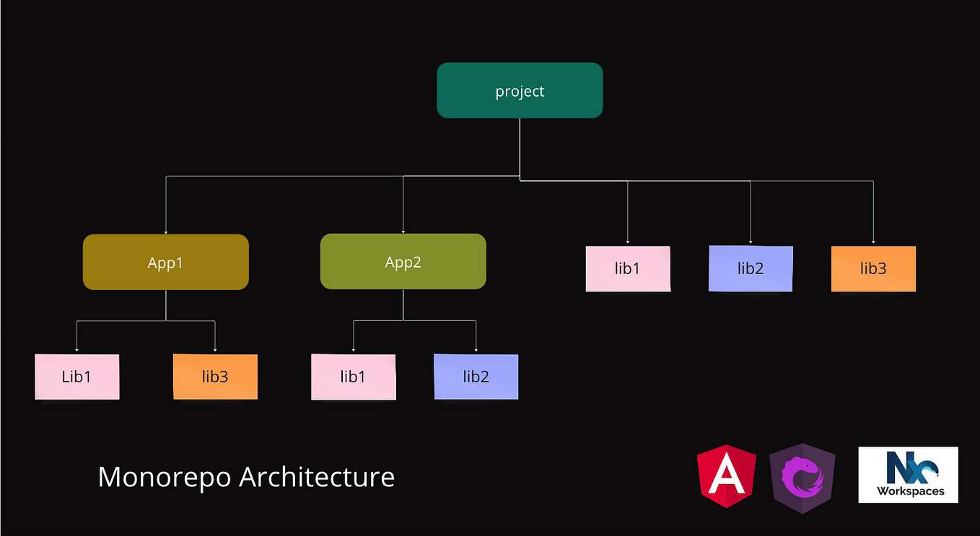Select the App1 golden node

pyautogui.click(x=165, y=262)
